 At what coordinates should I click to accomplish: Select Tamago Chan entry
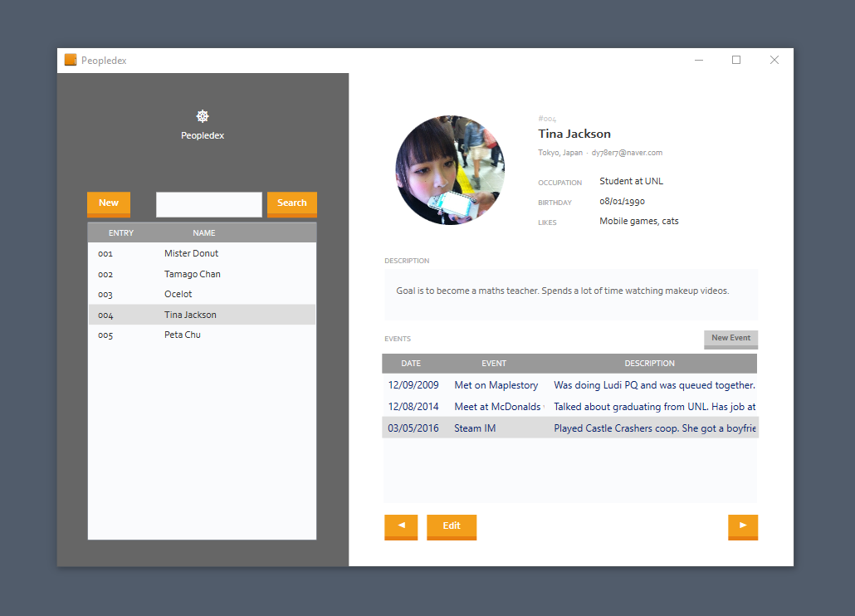click(x=193, y=274)
